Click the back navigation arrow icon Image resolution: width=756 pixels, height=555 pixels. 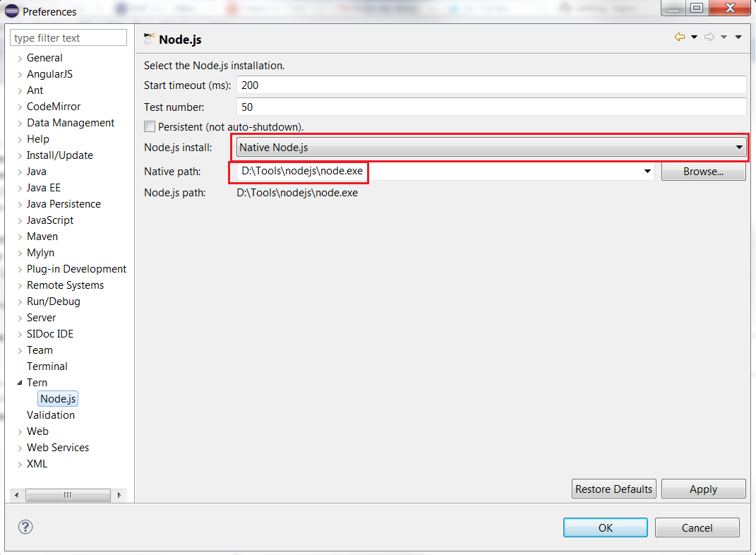coord(680,37)
